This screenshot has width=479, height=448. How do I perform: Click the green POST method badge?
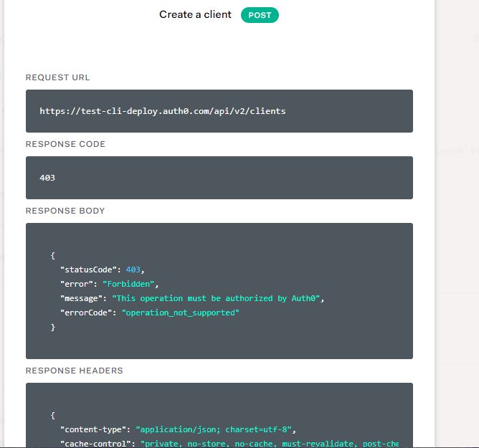260,15
